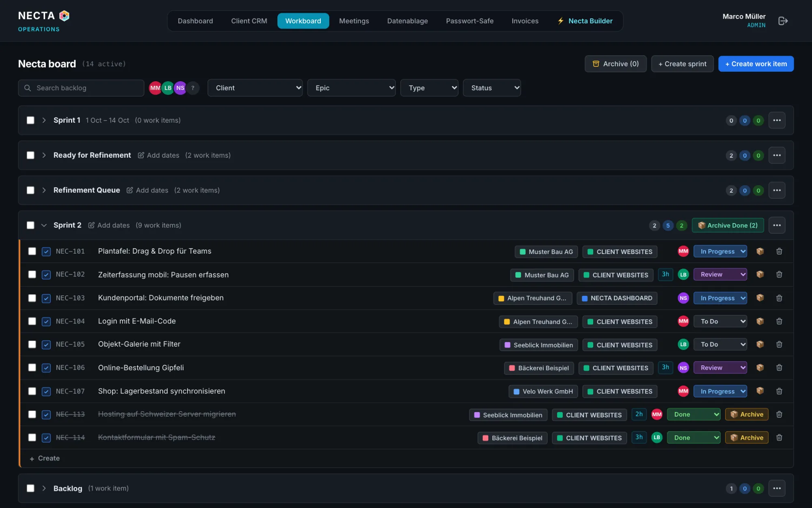Open the three-dots menu for Sprint 1
Viewport: 812px width, 508px height.
click(777, 120)
